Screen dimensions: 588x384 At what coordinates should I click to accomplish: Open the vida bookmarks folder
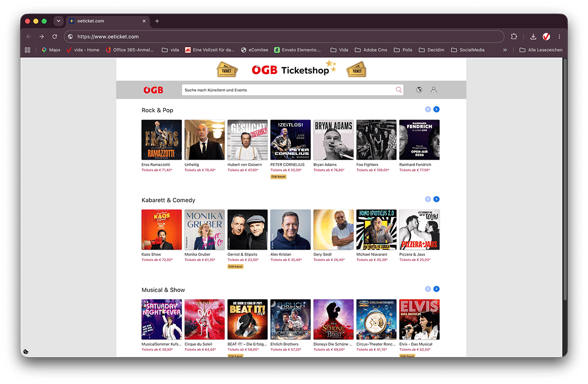(x=171, y=50)
